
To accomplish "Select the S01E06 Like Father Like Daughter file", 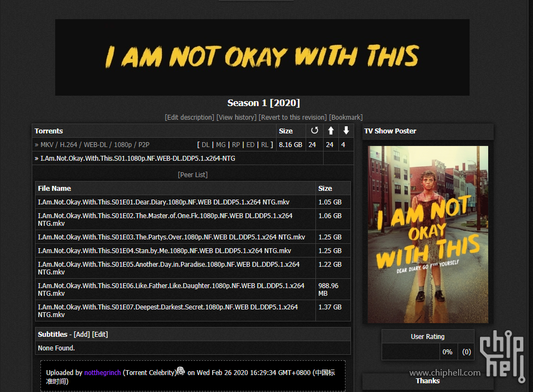I will tap(171, 289).
